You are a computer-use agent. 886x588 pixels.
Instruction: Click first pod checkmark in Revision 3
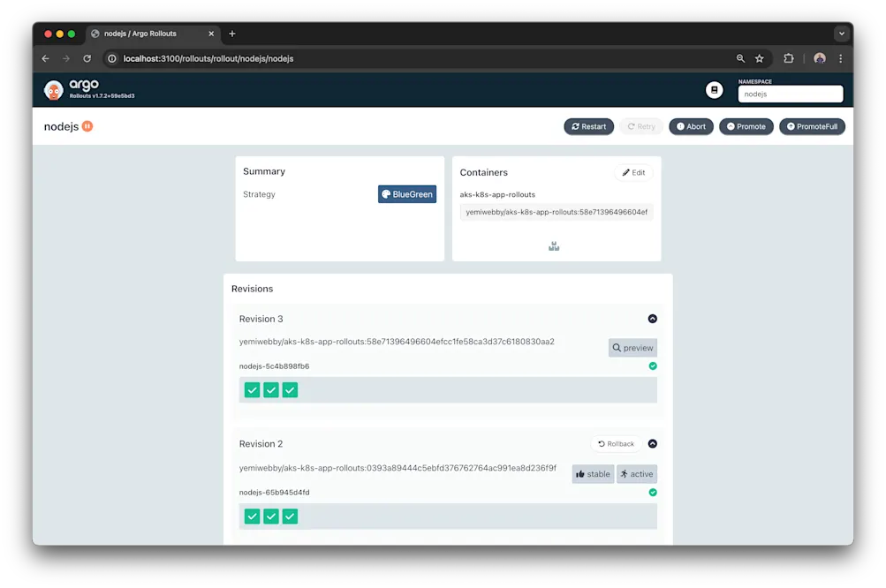252,390
